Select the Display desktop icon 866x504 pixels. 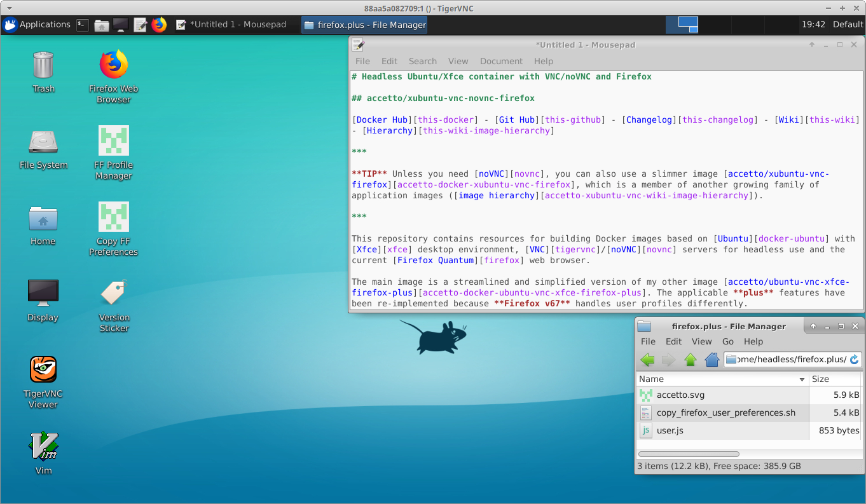coord(43,300)
